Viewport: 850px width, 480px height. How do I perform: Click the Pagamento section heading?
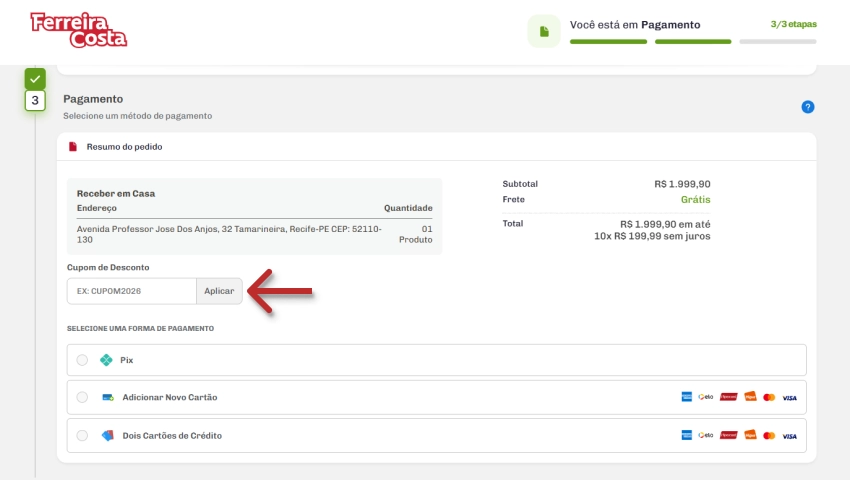click(93, 99)
